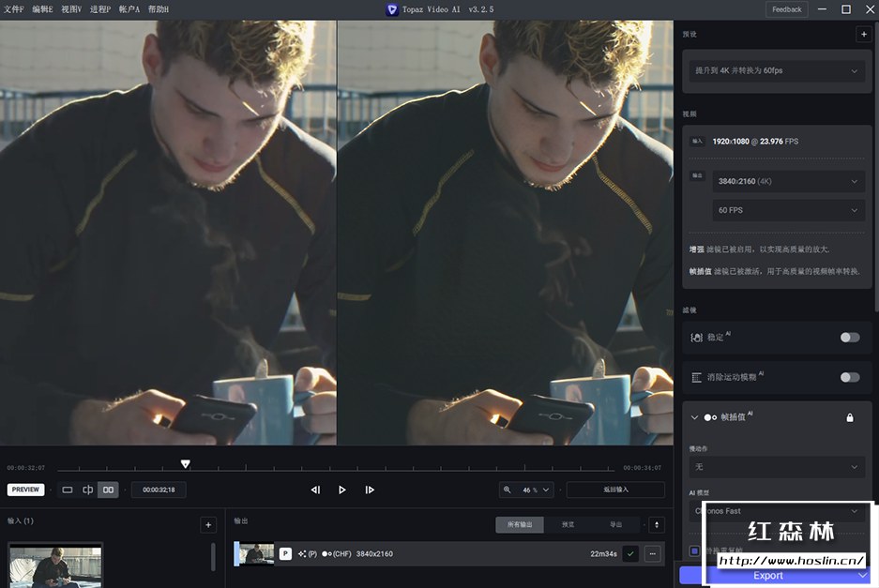The width and height of the screenshot is (879, 588).
Task: Click the output sort up-down arrows button
Action: pos(657,524)
